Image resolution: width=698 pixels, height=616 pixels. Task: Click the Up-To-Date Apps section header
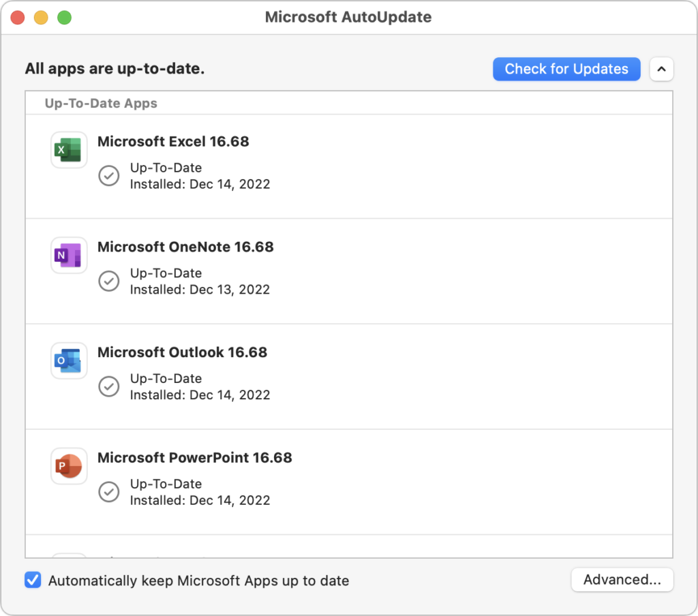(x=101, y=104)
